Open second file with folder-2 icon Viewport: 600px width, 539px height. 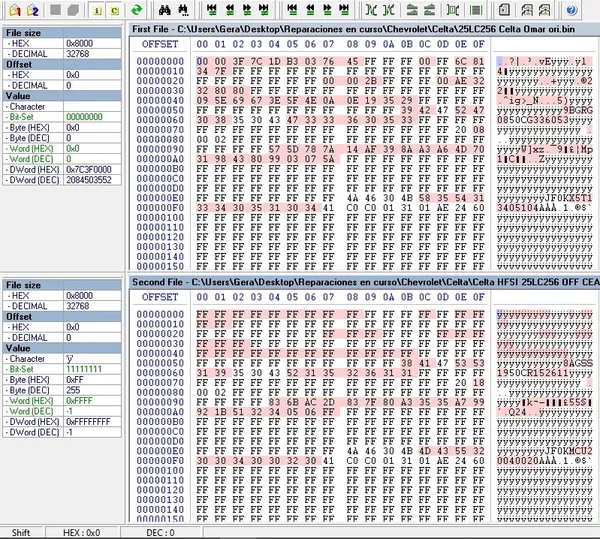31,10
